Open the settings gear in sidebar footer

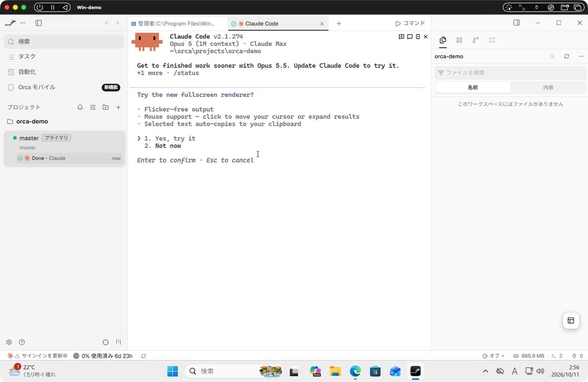click(9, 342)
